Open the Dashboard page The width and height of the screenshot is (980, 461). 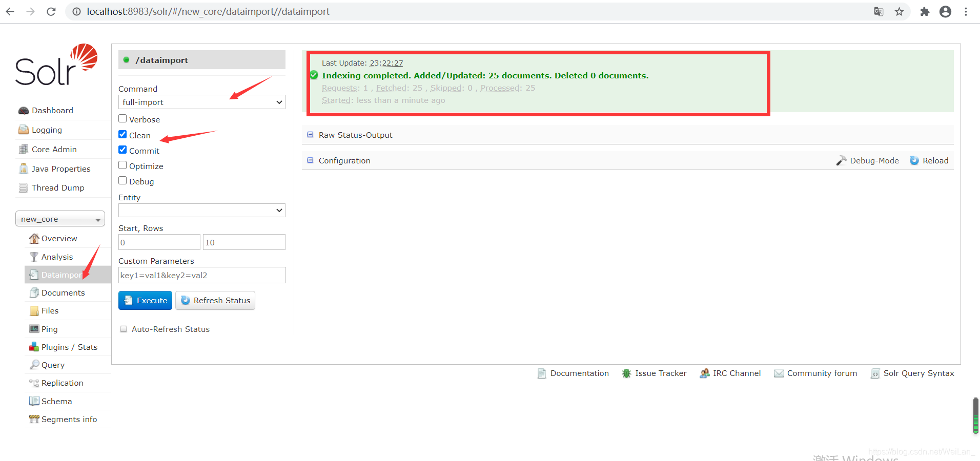(52, 111)
